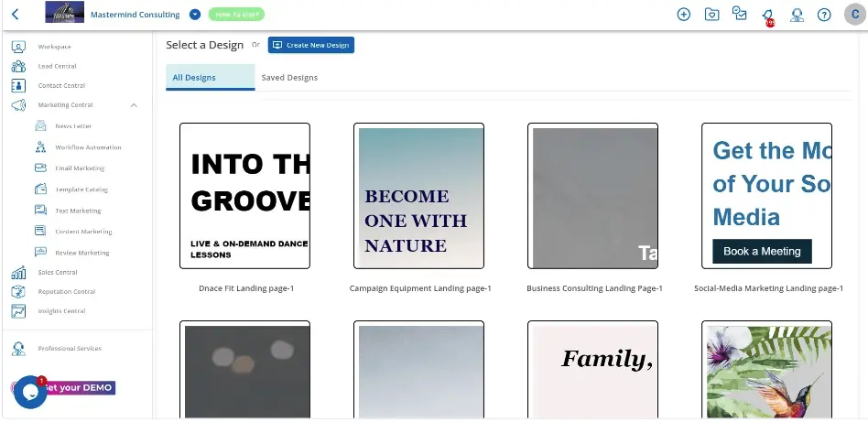Select the Campaign Equipment Landing page thumbnail
The width and height of the screenshot is (868, 422).
coord(418,196)
